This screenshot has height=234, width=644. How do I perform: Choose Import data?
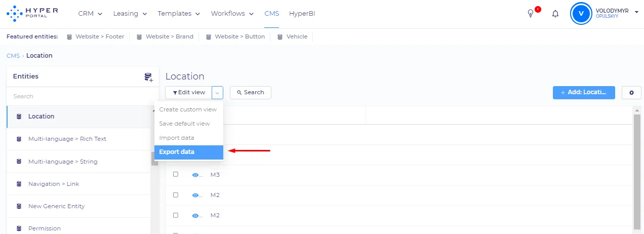188,138
